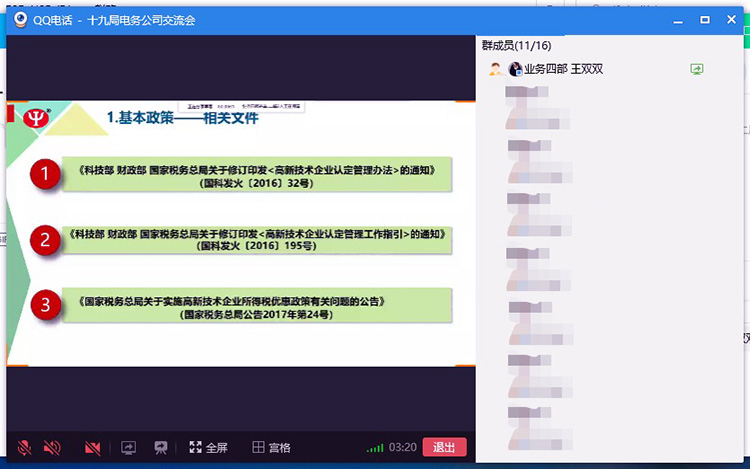
Task: Select member name 业务四部 王双双
Action: 563,69
